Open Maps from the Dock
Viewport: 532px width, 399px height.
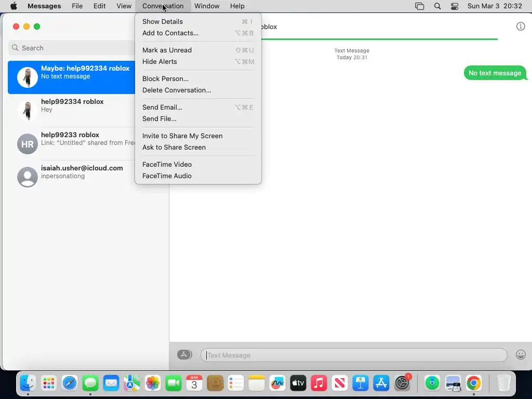click(x=131, y=383)
